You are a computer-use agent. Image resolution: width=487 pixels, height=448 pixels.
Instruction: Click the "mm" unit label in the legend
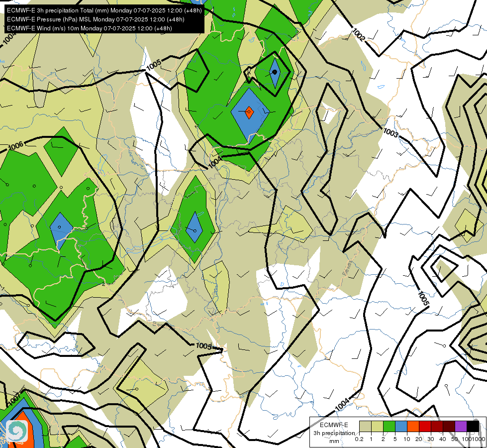(x=334, y=441)
